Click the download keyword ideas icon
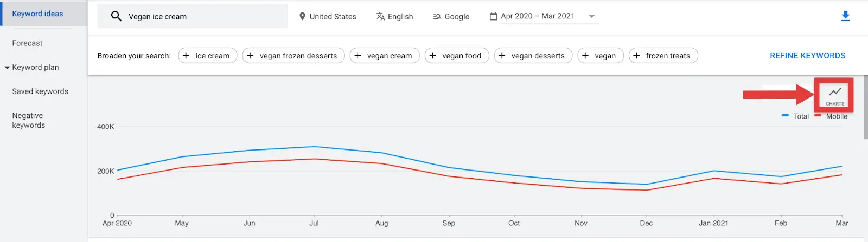868x242 pixels. (x=845, y=16)
